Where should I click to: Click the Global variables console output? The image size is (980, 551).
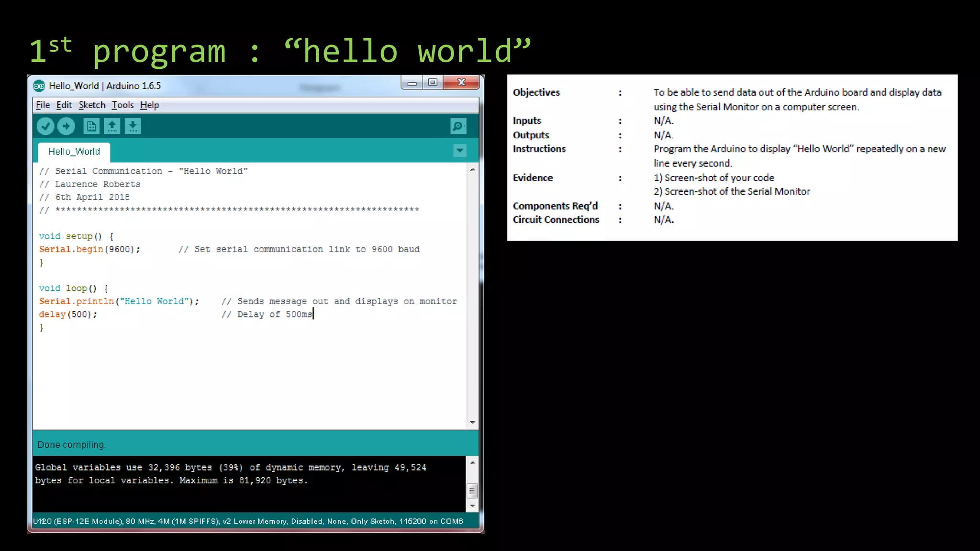coord(231,468)
